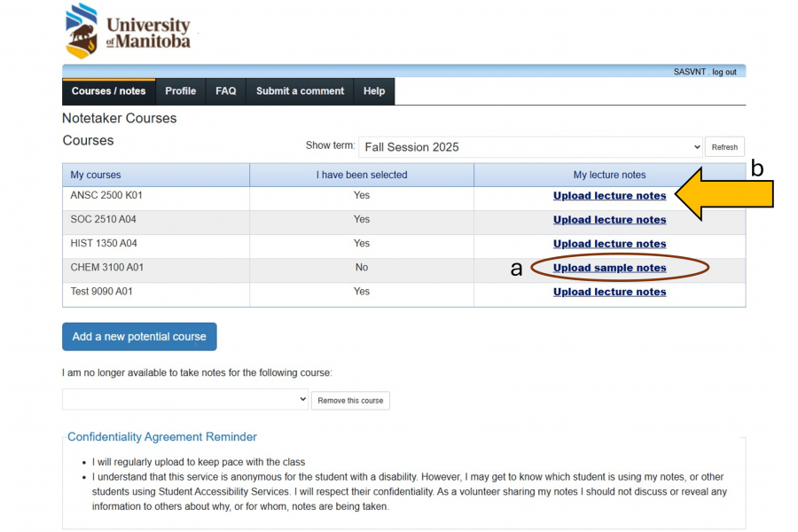Viewport: 798px width, 532px height.
Task: Click Add a new potential course
Action: click(138, 336)
